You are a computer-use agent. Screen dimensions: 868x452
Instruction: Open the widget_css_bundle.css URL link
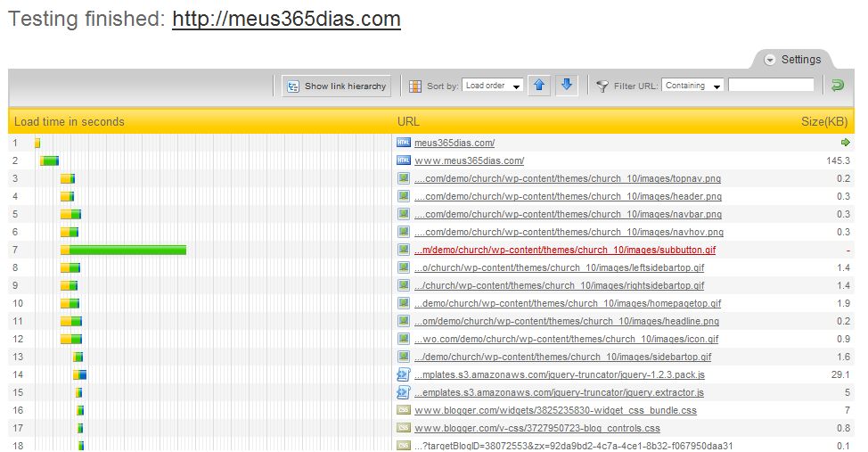pos(555,410)
